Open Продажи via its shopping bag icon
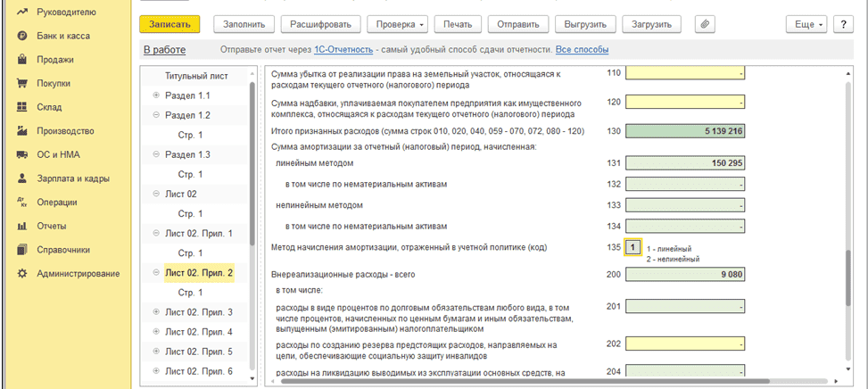Viewport: 868px width, 389px height. [21, 60]
